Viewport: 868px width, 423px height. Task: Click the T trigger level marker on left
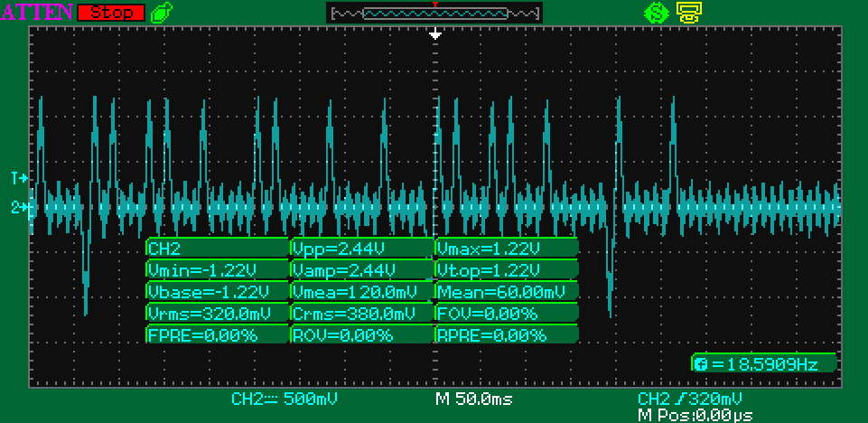tap(20, 178)
